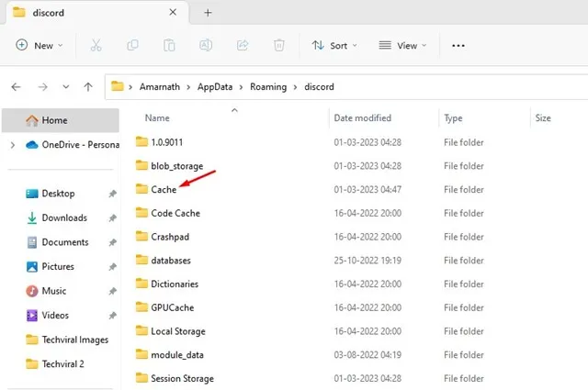The image size is (588, 390).
Task: Navigate back with the left arrow
Action: [16, 87]
